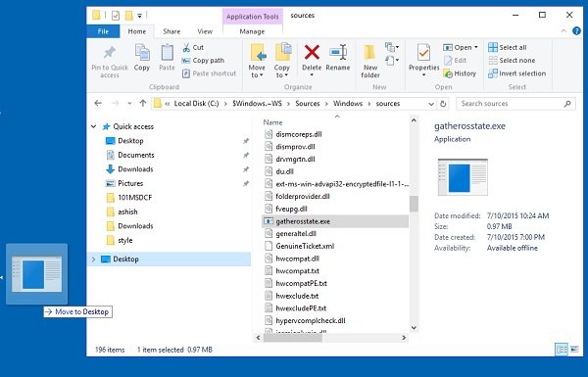Switch to details view toggle in status bar
588x377 pixels.
pos(562,350)
